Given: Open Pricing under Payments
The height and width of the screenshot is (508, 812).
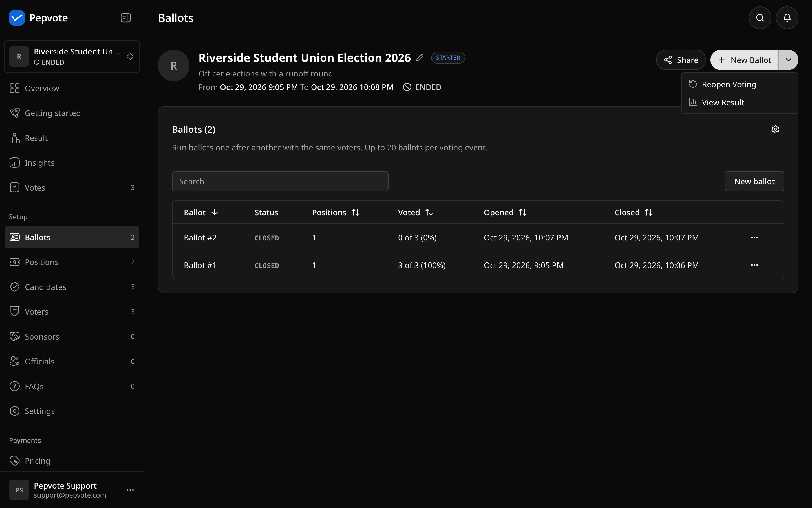Looking at the screenshot, I should 72,461.
